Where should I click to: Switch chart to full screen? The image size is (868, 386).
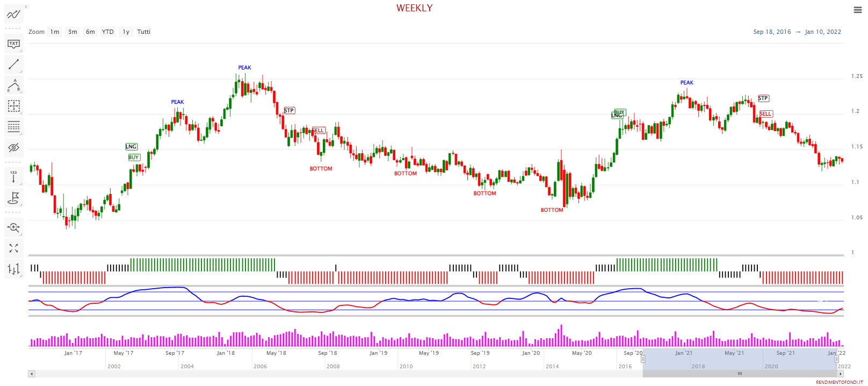pos(13,248)
